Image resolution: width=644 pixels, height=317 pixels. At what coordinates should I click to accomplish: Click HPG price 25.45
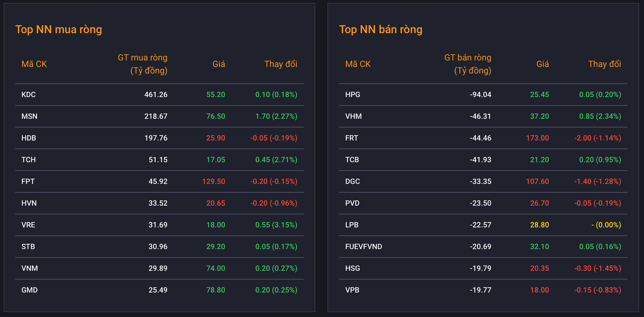pos(539,95)
